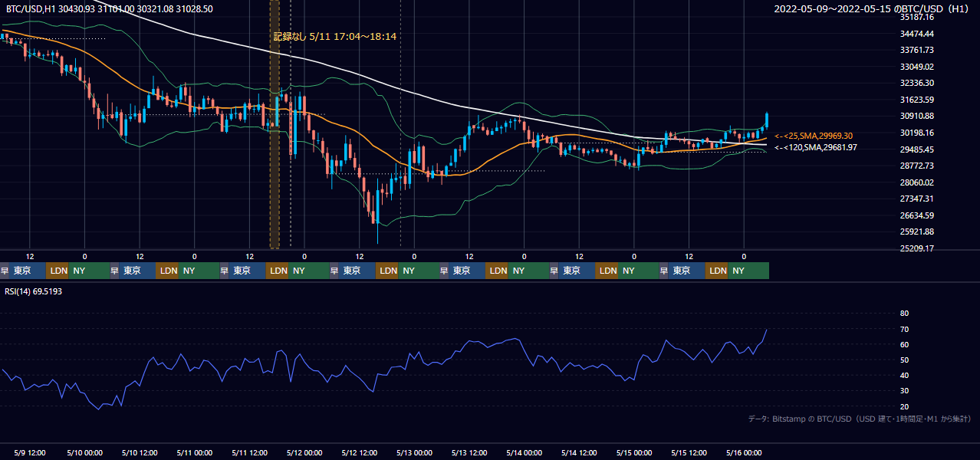Click price axis value 29485.45

(x=917, y=149)
